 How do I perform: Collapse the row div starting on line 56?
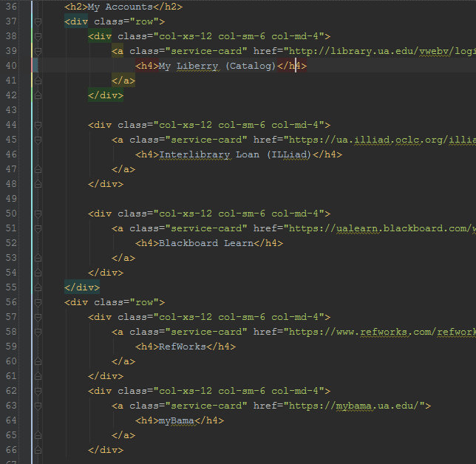pos(38,302)
